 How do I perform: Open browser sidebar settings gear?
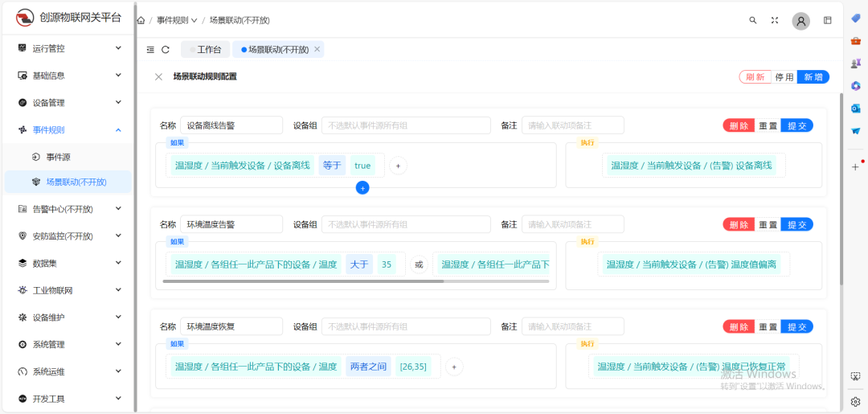(855, 401)
